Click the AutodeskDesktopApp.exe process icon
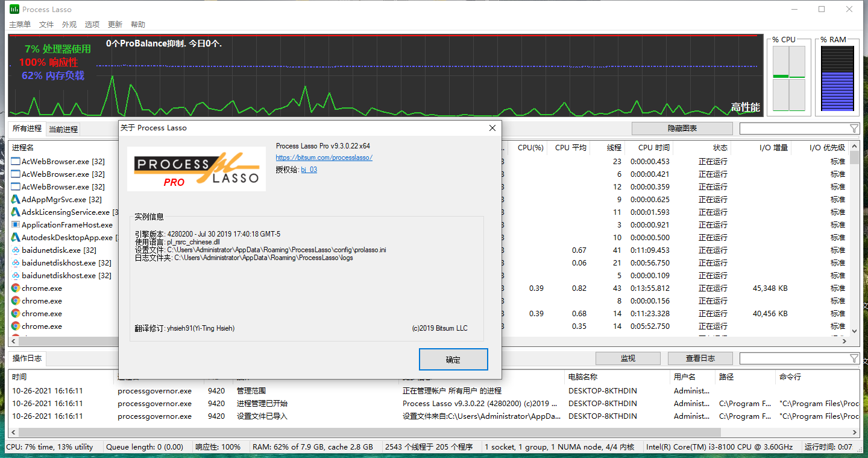 16,237
